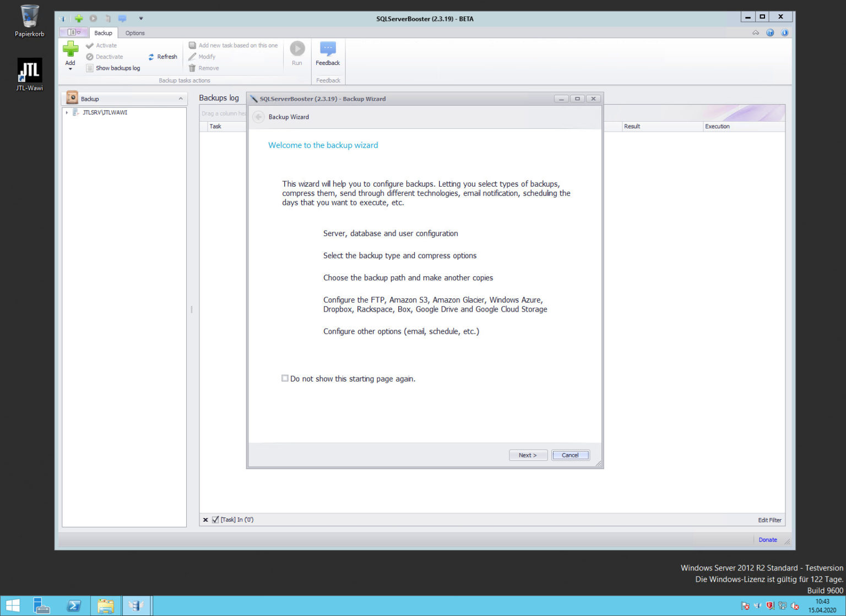846x616 pixels.
Task: Click the Donate link in status bar
Action: click(767, 540)
